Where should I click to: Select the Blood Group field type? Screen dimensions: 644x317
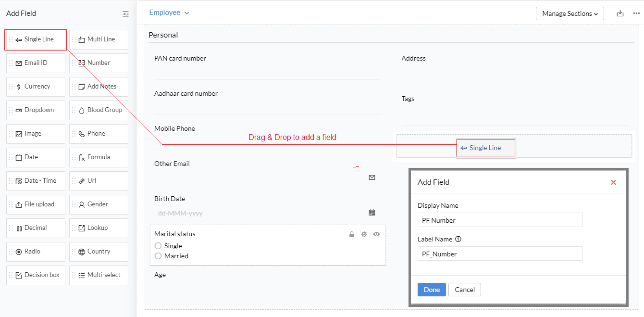click(99, 110)
